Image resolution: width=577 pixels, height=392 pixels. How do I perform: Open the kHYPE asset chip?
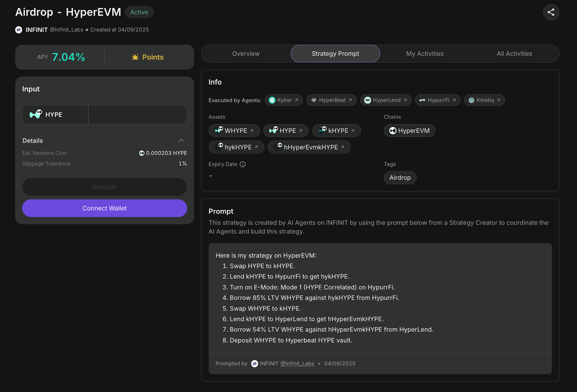336,131
